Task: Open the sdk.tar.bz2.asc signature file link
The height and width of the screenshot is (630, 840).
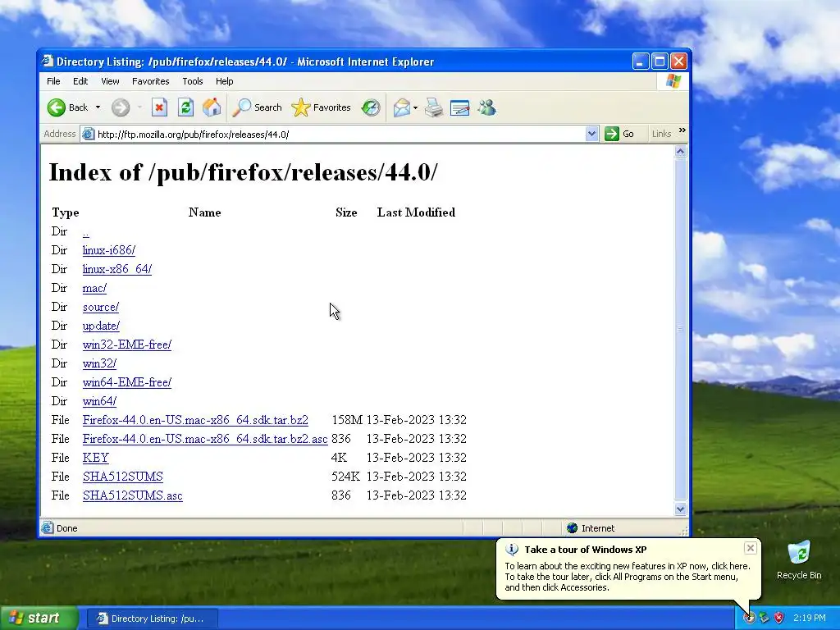Action: pos(205,439)
